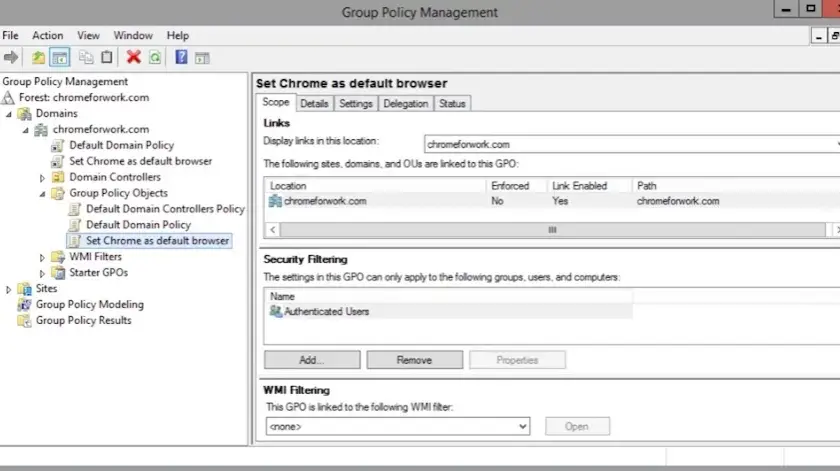This screenshot has height=471, width=840.
Task: Expand the Starter GPOs node
Action: 42,274
